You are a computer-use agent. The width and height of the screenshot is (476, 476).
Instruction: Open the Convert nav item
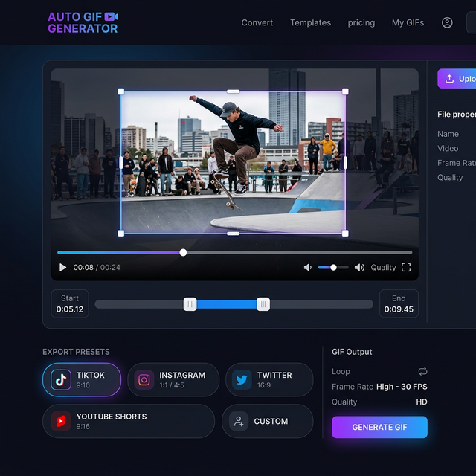[257, 23]
